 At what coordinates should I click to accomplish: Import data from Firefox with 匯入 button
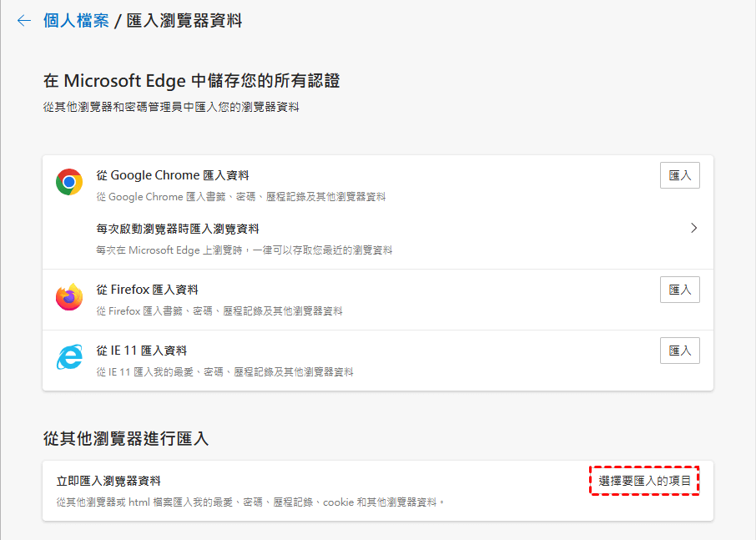point(680,290)
